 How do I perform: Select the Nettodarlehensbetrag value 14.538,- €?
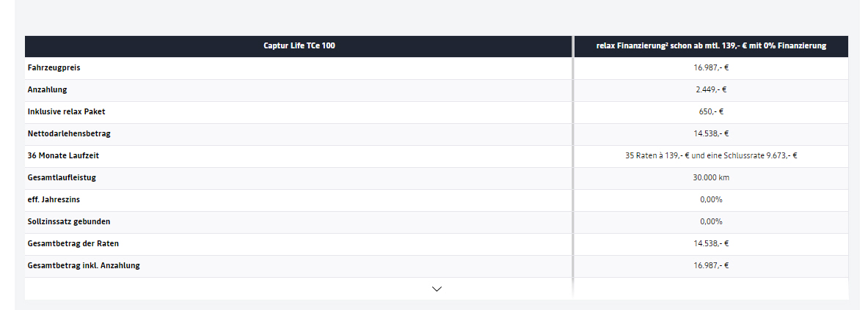point(711,134)
